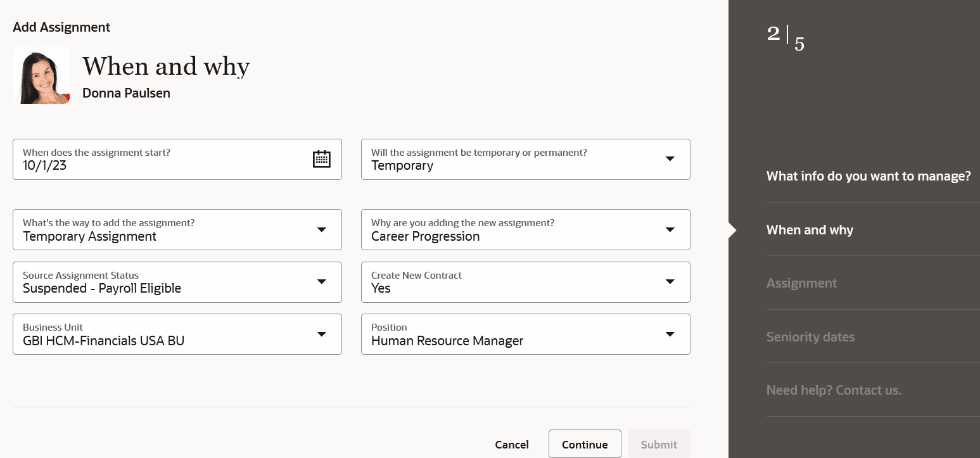This screenshot has height=458, width=980.
Task: Click Need help? Contact us link
Action: [834, 390]
